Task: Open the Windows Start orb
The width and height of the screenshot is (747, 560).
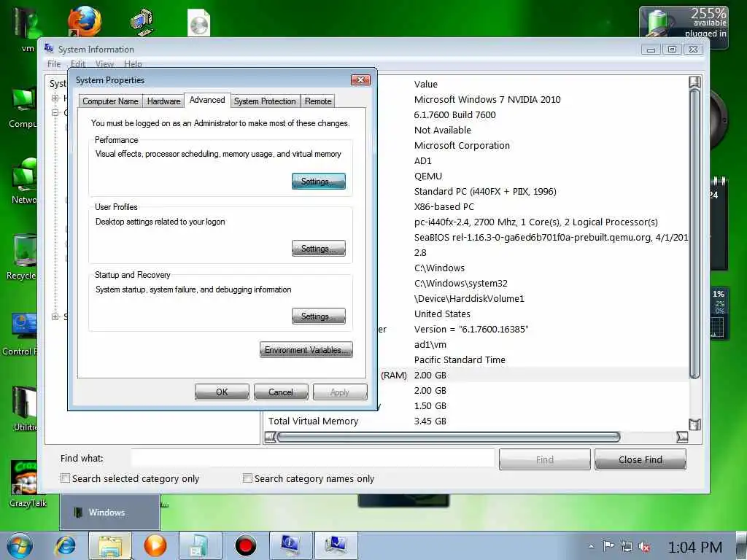Action: [20, 545]
